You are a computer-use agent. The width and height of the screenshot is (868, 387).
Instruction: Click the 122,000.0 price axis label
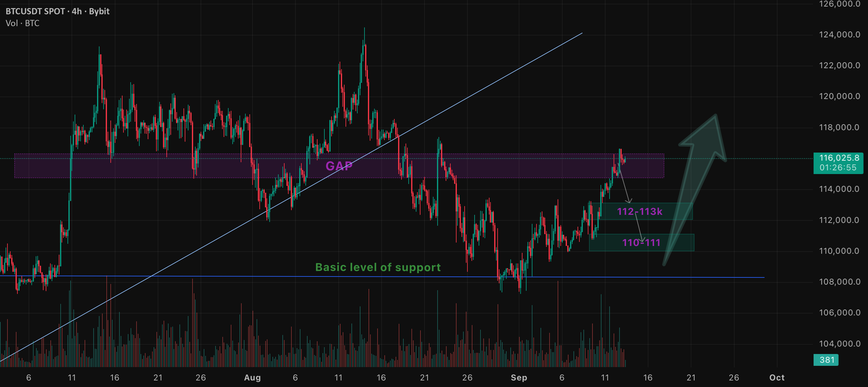[x=839, y=65]
